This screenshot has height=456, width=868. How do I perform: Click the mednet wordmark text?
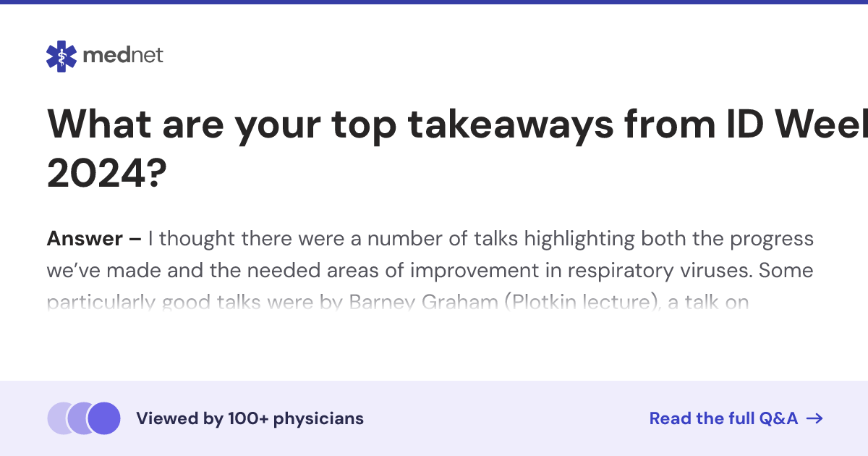(124, 55)
